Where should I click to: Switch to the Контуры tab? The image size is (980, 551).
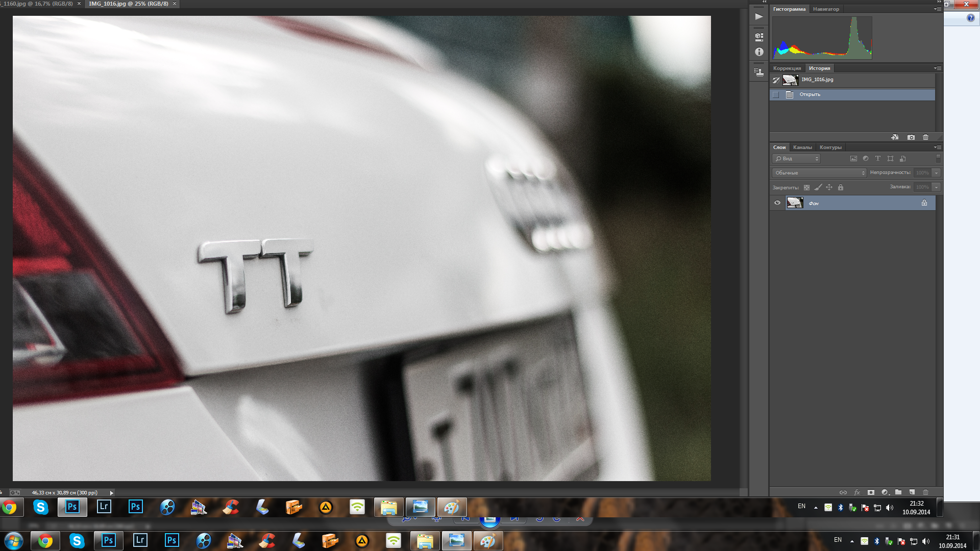(x=830, y=147)
